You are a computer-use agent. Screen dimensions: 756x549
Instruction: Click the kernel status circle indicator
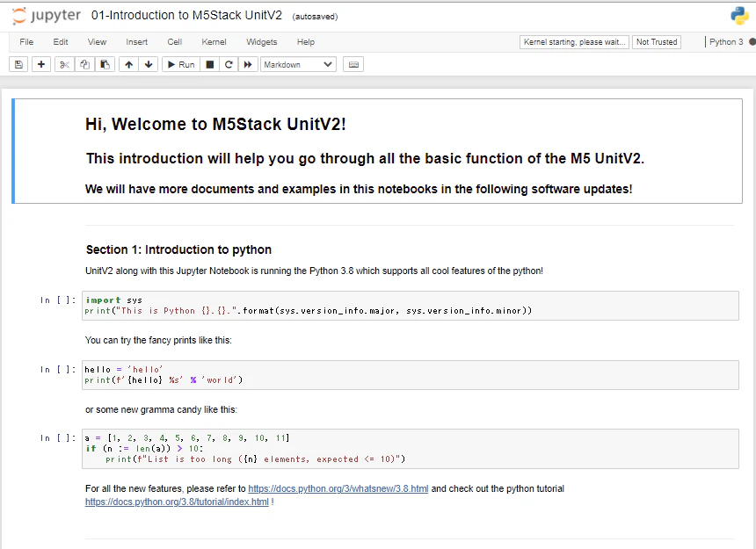[x=752, y=42]
